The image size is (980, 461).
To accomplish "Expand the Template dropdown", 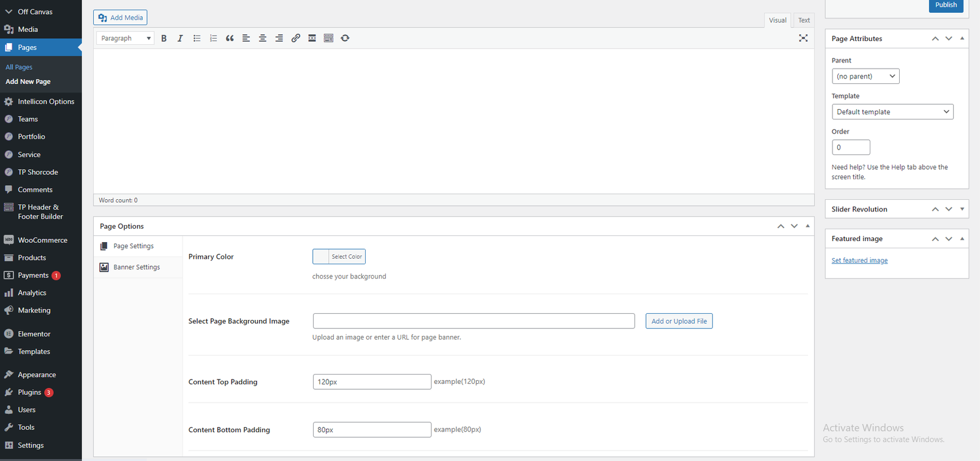I will pyautogui.click(x=892, y=112).
